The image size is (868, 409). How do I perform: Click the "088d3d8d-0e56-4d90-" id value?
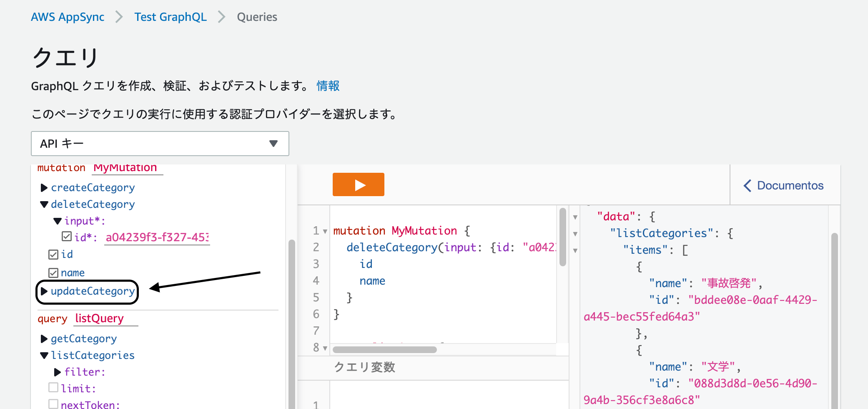tap(753, 384)
